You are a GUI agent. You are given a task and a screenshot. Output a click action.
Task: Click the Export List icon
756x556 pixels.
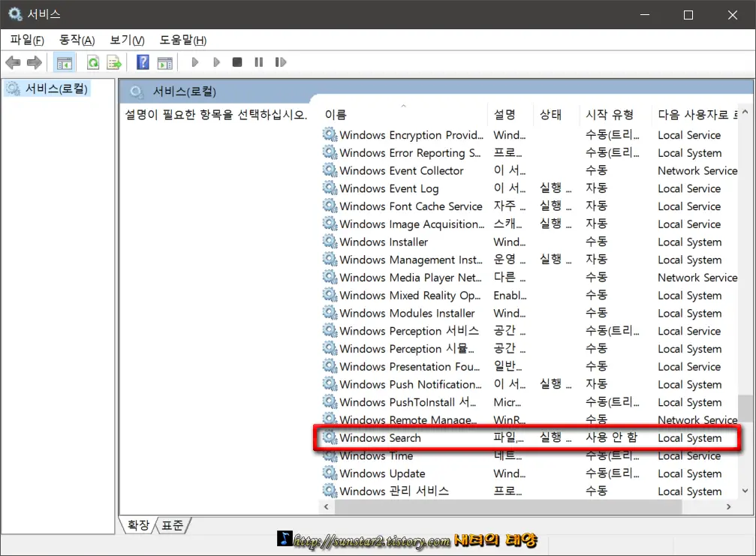click(x=113, y=62)
